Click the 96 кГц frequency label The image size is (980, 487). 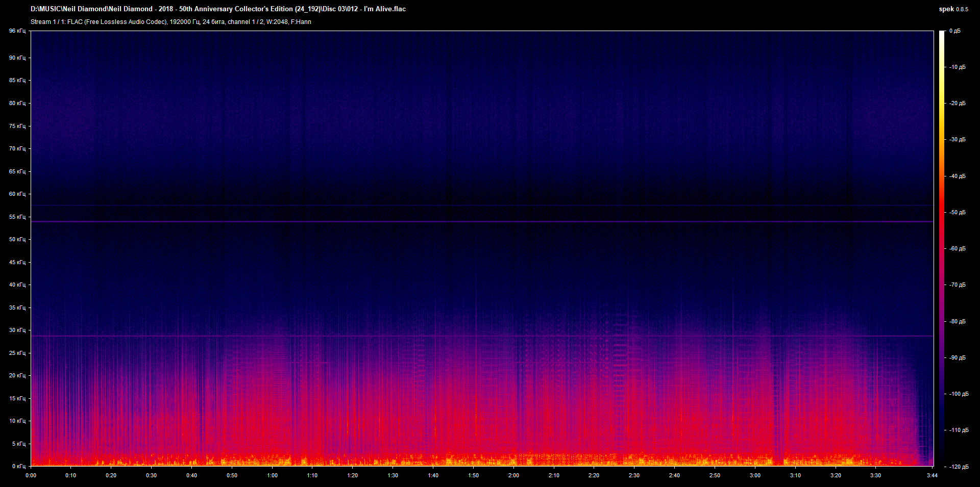[x=17, y=31]
